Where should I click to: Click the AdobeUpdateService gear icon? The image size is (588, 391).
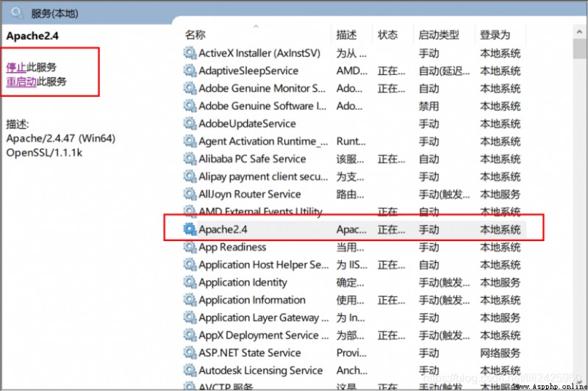pos(190,123)
